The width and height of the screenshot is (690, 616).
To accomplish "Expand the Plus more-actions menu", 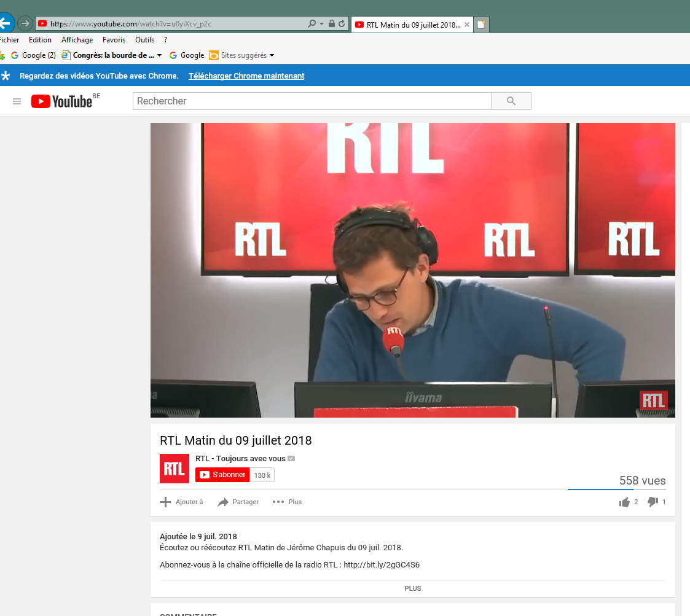I will point(287,502).
